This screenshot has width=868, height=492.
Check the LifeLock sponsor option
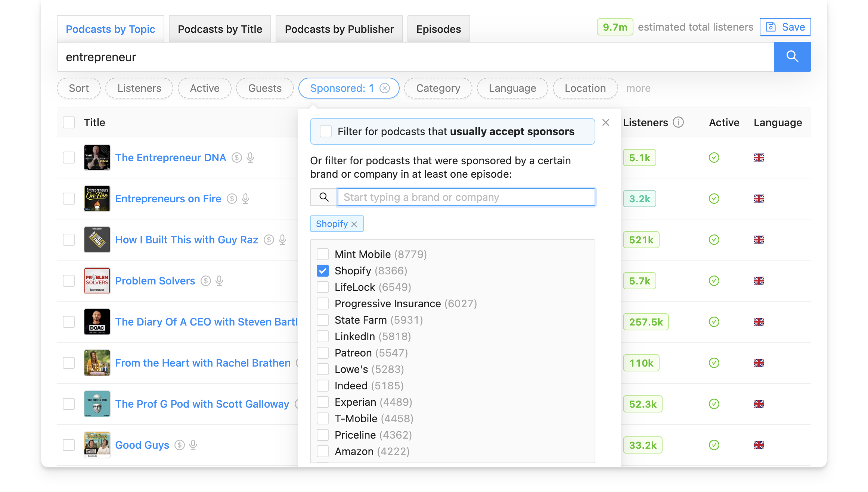pos(323,287)
